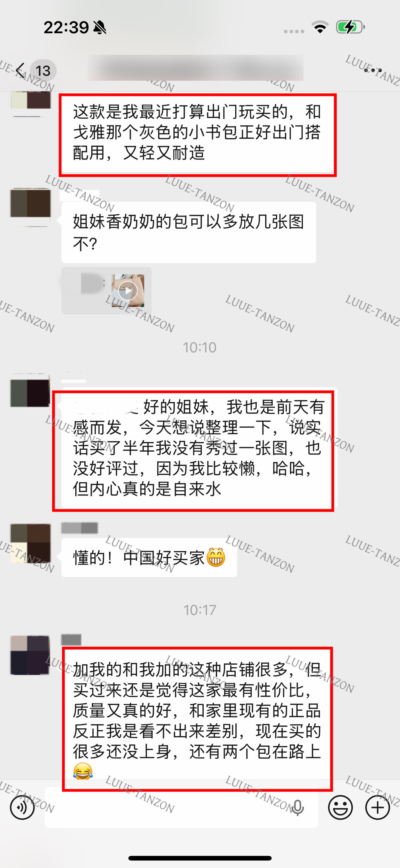The image size is (400, 868).
Task: Open avatar beside 加我的和我加的 message
Action: [30, 655]
